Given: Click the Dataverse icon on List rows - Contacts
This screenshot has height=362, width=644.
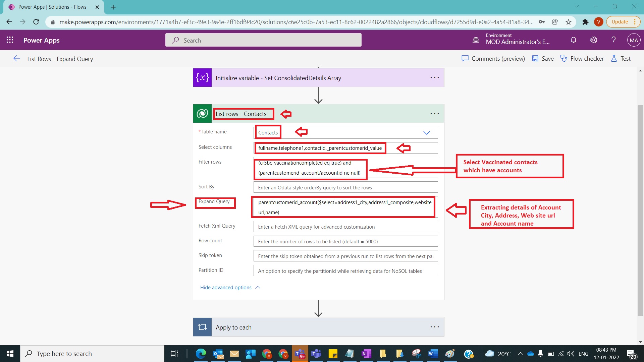Looking at the screenshot, I should tap(202, 114).
